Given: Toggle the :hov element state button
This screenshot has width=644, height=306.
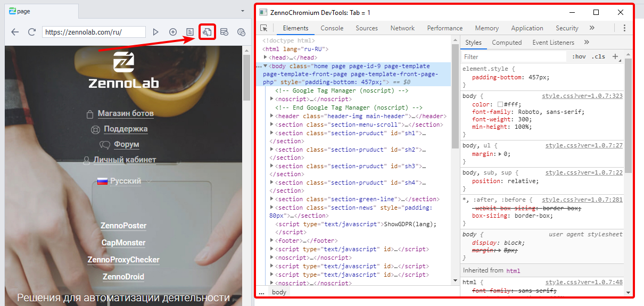Looking at the screenshot, I should tap(579, 57).
